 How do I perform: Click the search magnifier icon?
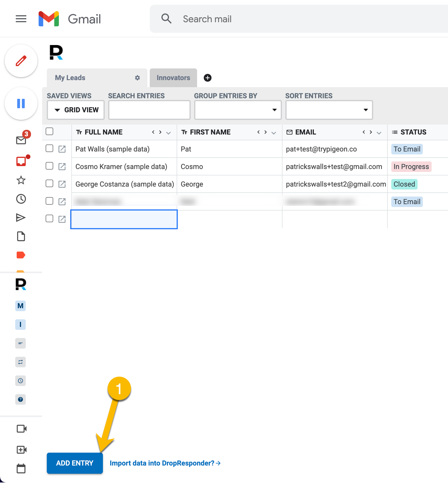coord(166,19)
